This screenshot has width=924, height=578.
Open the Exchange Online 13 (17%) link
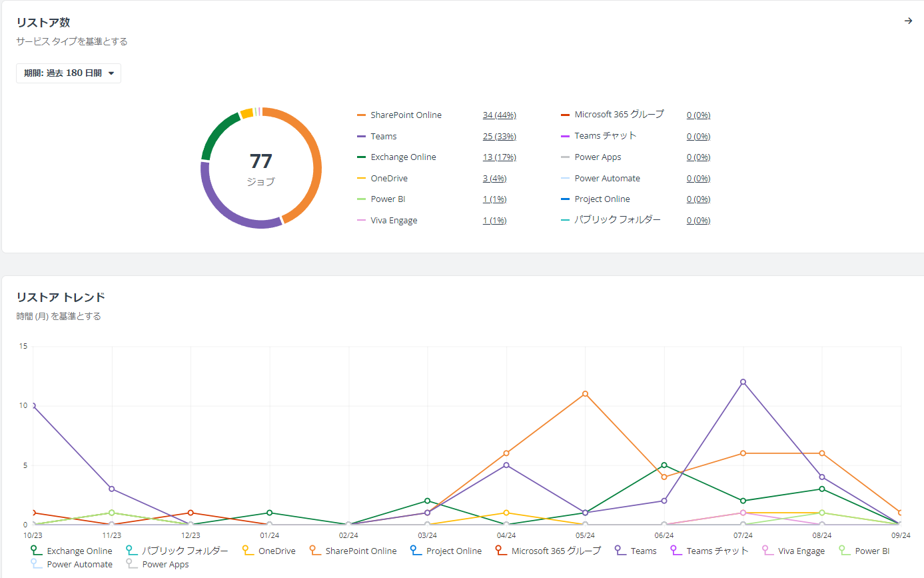(500, 157)
